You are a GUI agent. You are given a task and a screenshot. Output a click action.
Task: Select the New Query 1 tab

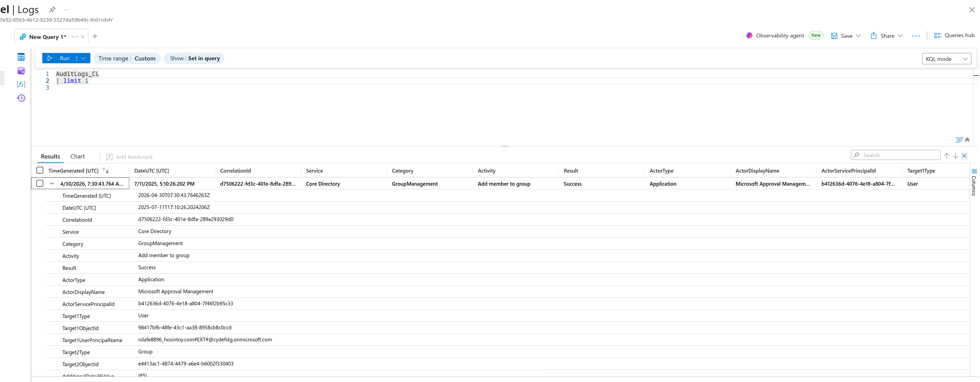tap(47, 36)
